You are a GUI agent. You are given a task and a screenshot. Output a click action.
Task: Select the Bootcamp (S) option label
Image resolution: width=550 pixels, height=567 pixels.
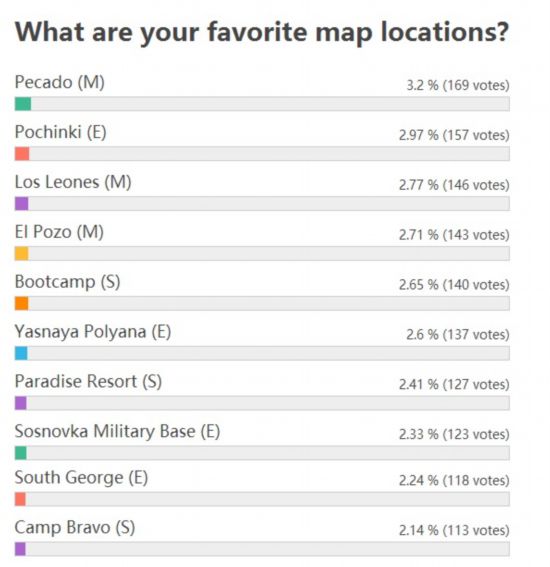tap(68, 282)
